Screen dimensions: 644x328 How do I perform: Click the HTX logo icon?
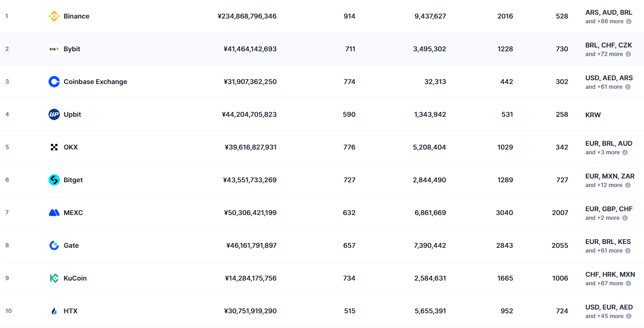tap(54, 311)
